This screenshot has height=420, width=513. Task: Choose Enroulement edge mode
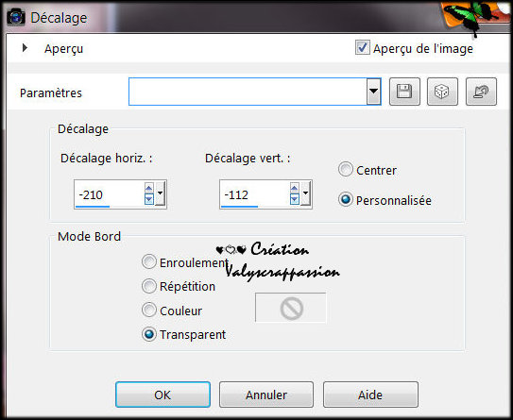149,262
